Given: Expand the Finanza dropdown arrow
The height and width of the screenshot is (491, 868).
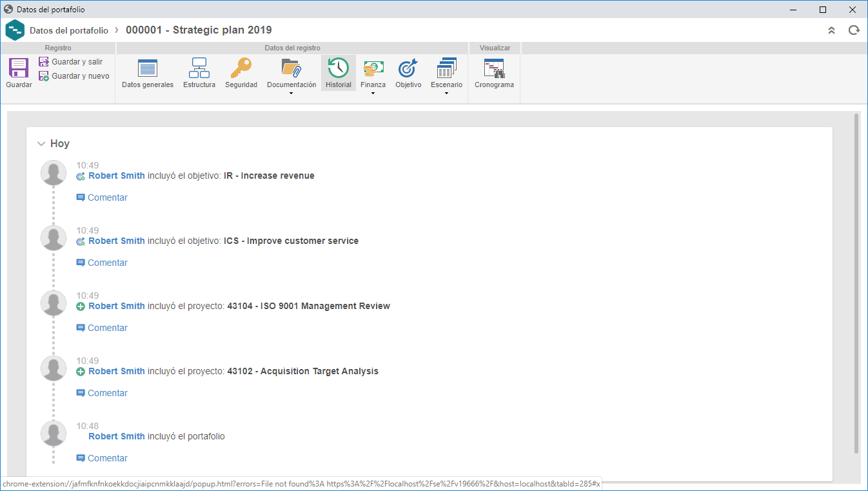Looking at the screenshot, I should tap(373, 94).
